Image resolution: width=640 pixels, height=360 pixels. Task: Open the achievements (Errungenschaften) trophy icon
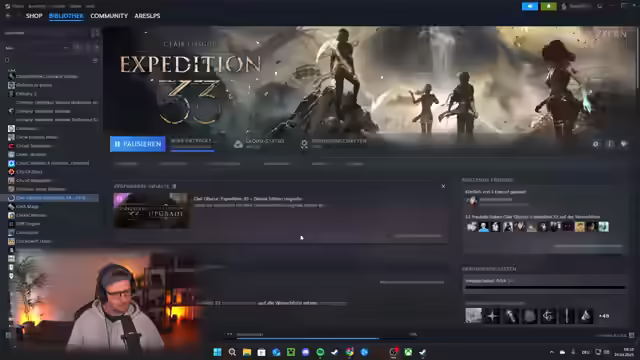click(x=304, y=144)
